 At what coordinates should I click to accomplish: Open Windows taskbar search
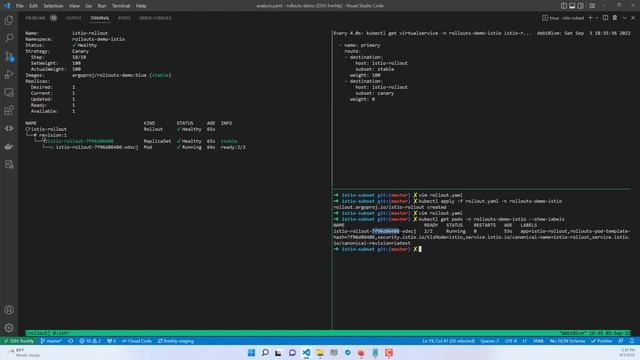[265, 353]
